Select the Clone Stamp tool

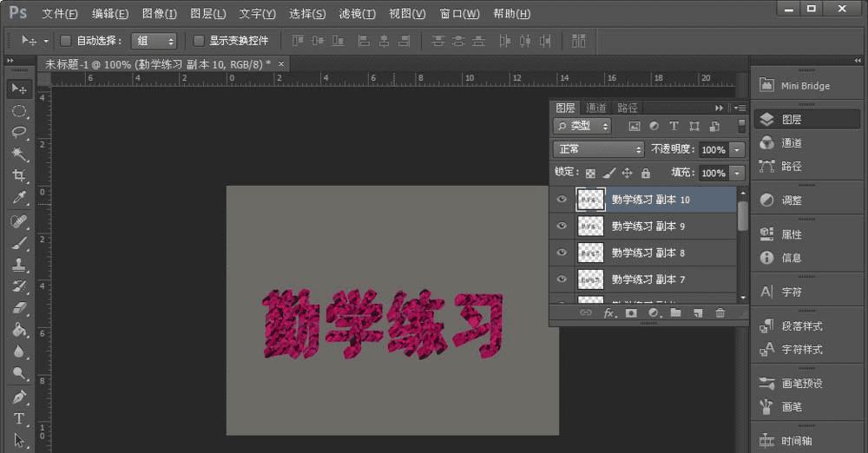(x=19, y=266)
